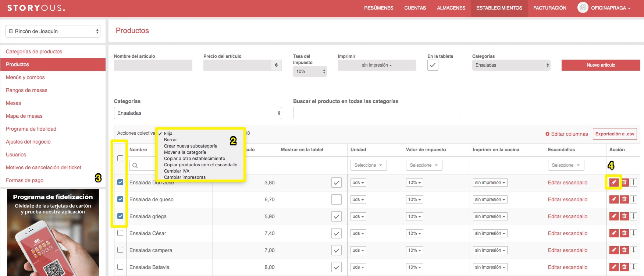Delete Ensalada César with trash icon

click(624, 233)
